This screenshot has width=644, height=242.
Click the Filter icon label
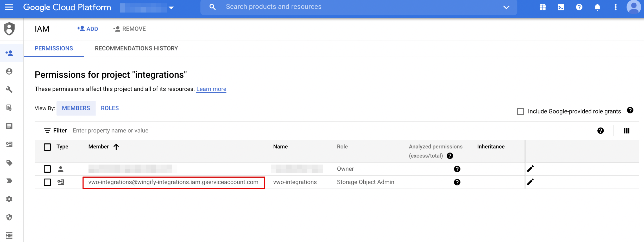click(x=55, y=131)
